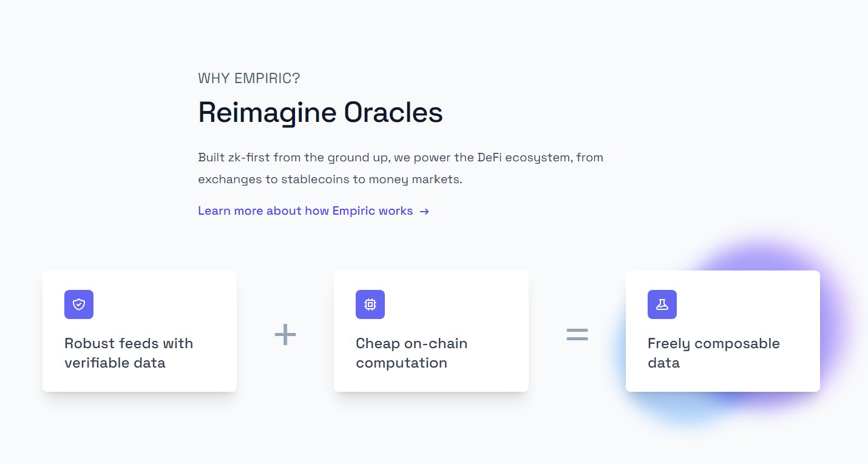Click the shield checkmark icon
This screenshot has height=464, width=868.
pos(79,304)
